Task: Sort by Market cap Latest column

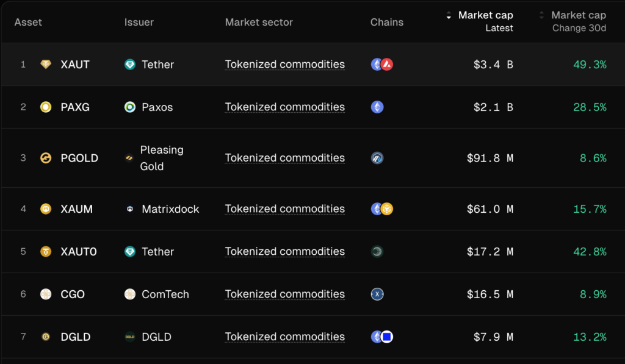Action: pos(485,16)
